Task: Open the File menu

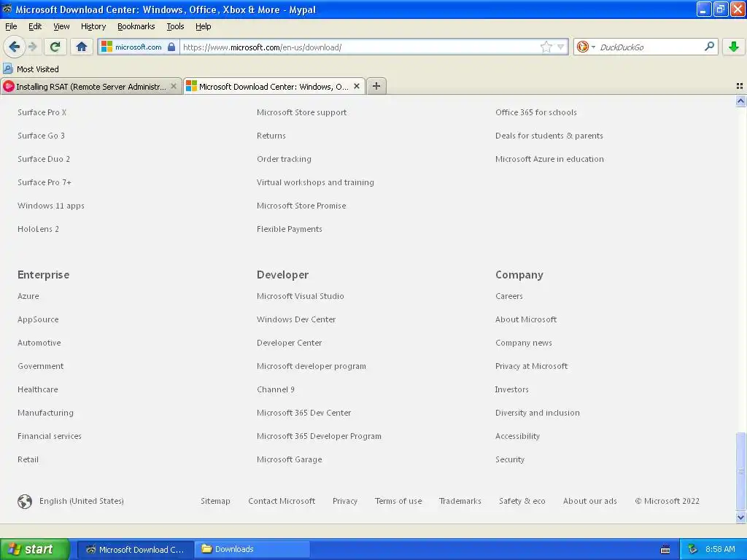Action: coord(11,26)
